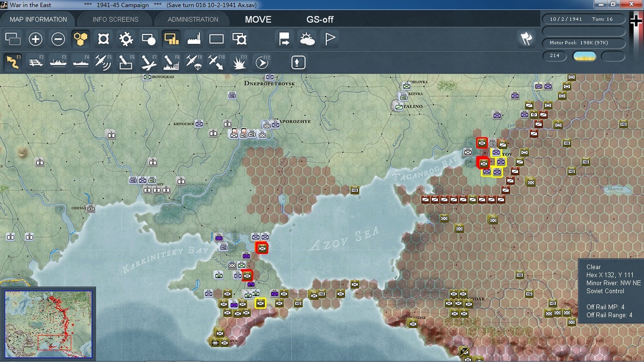Toggle the highlighted unit bar-chart icon
This screenshot has width=644, height=362.
point(171,39)
